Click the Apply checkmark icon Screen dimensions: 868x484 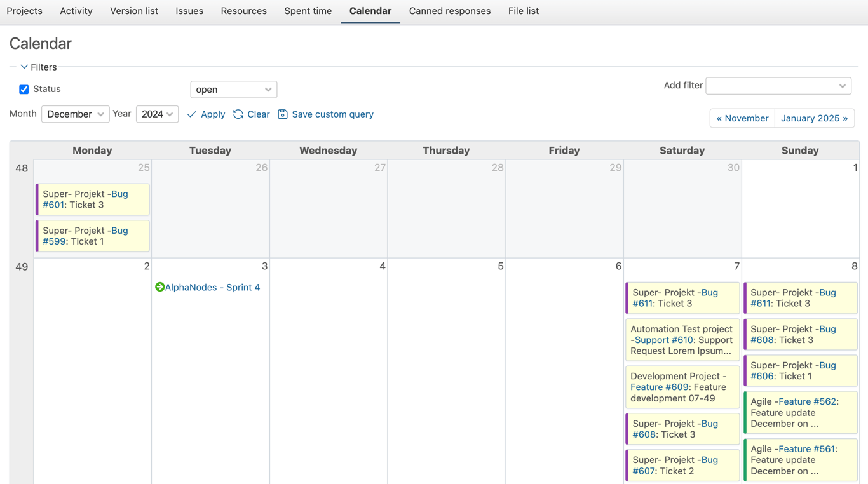[x=191, y=114]
